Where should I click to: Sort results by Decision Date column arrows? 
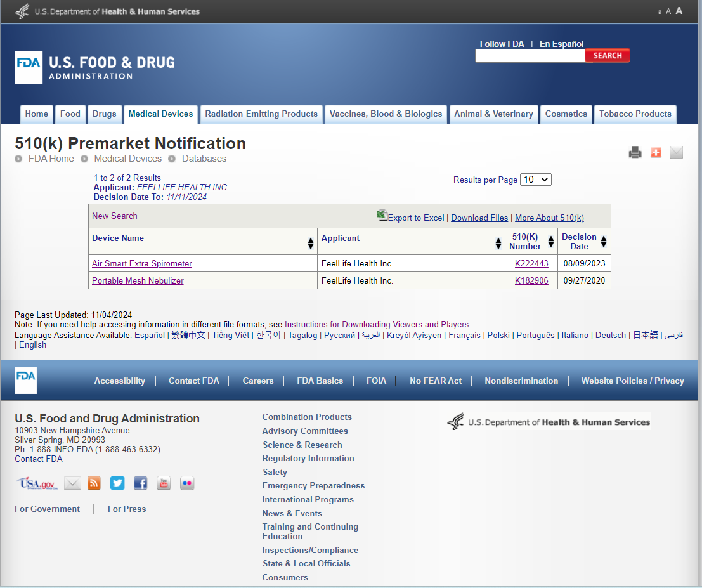pyautogui.click(x=604, y=242)
